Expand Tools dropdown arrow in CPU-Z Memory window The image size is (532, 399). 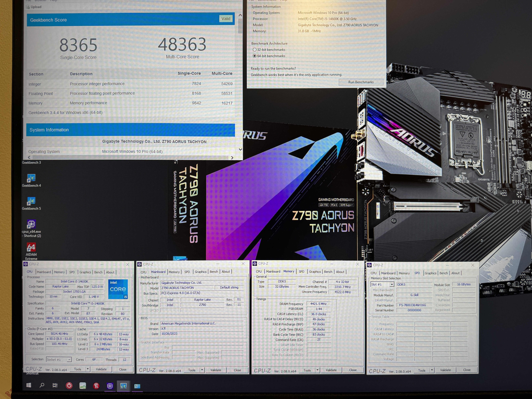(x=318, y=370)
